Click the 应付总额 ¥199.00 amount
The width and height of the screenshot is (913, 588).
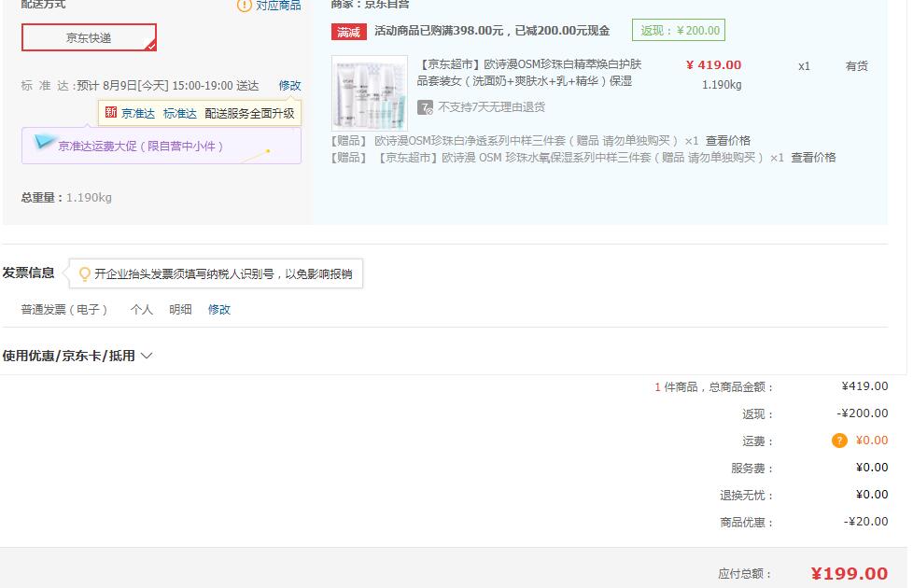coord(849,574)
